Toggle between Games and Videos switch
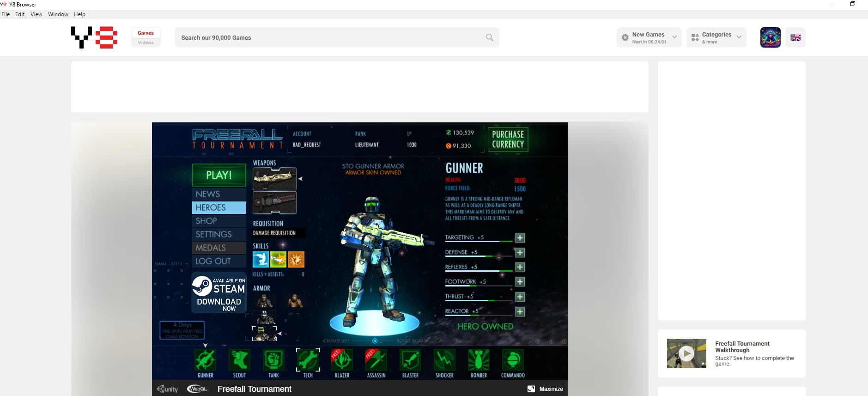The image size is (868, 396). click(146, 37)
